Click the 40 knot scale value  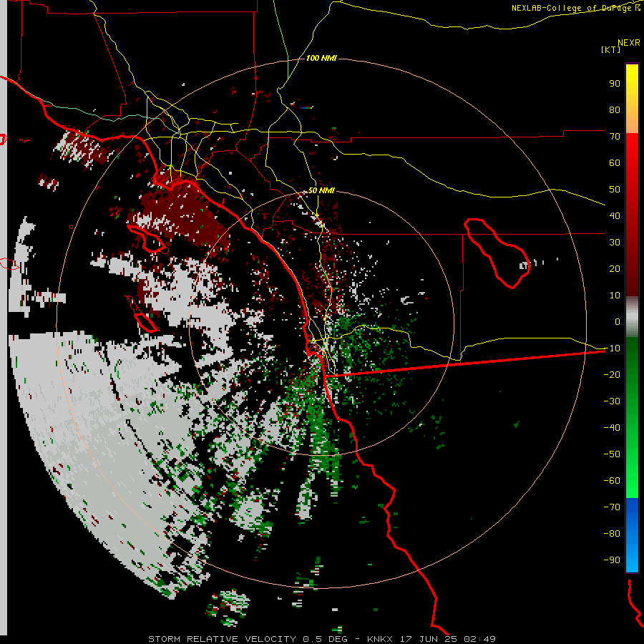(615, 216)
